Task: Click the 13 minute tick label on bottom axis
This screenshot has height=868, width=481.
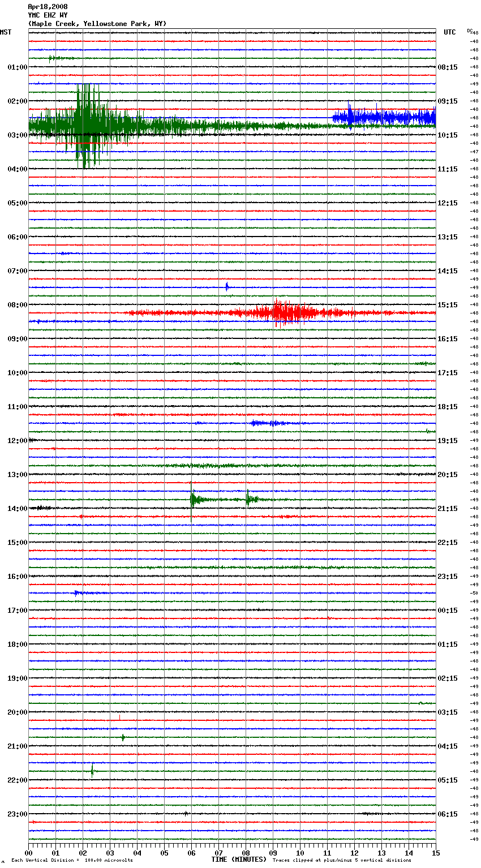Action: [381, 853]
